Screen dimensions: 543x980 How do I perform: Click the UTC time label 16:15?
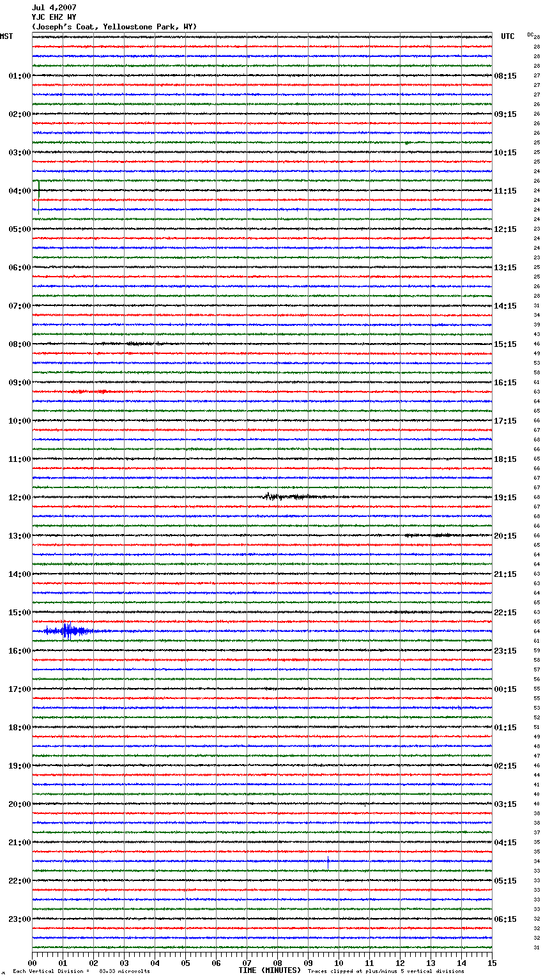pyautogui.click(x=505, y=383)
